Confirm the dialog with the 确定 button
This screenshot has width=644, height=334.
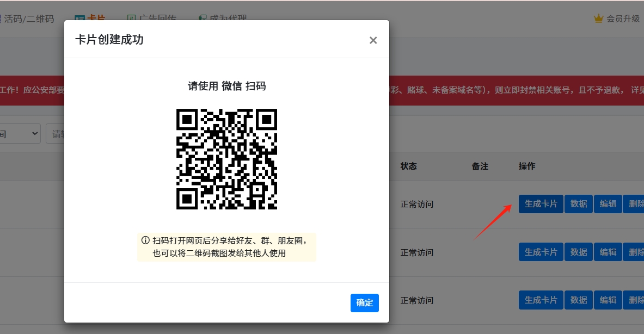364,303
